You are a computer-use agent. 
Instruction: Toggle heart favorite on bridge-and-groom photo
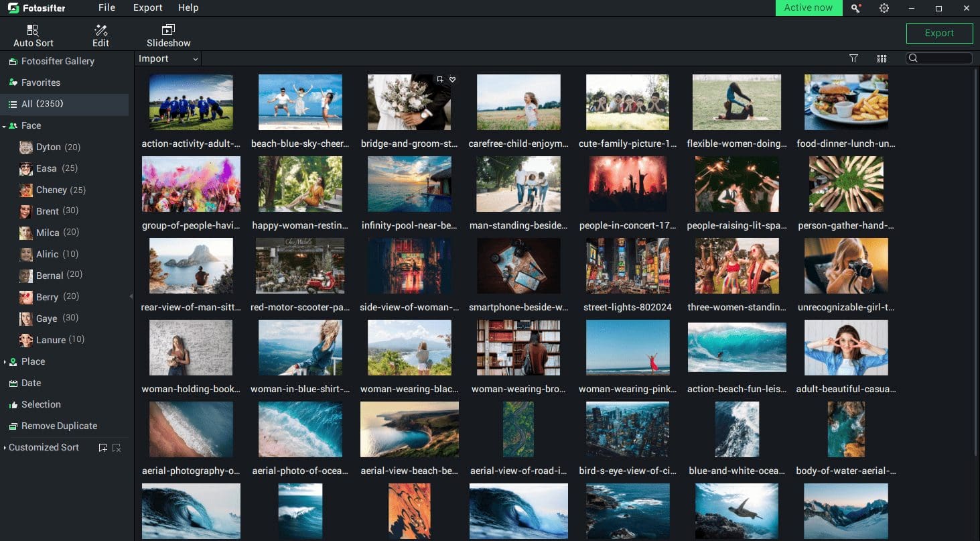click(x=452, y=80)
